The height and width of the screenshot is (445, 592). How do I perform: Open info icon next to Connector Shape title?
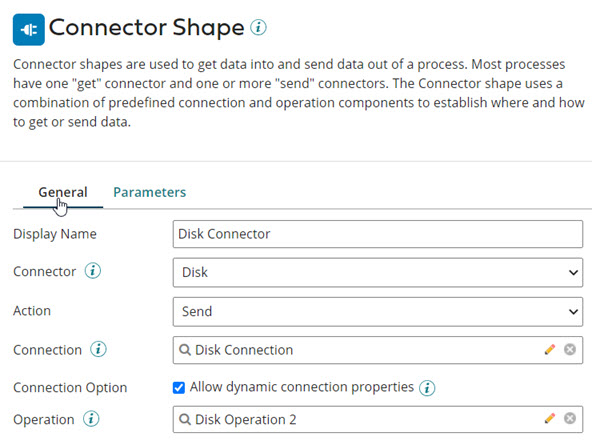[259, 28]
